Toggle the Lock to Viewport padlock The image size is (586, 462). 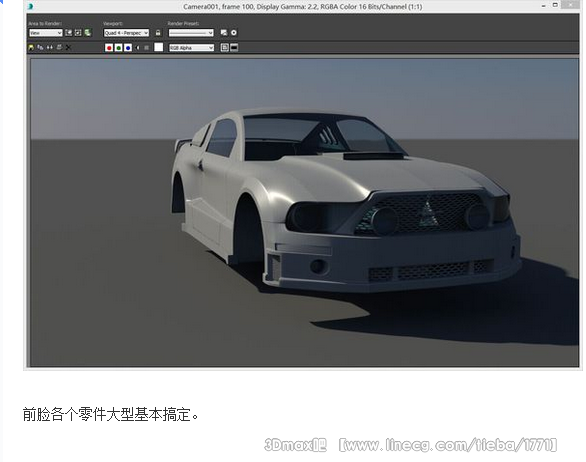point(158,33)
